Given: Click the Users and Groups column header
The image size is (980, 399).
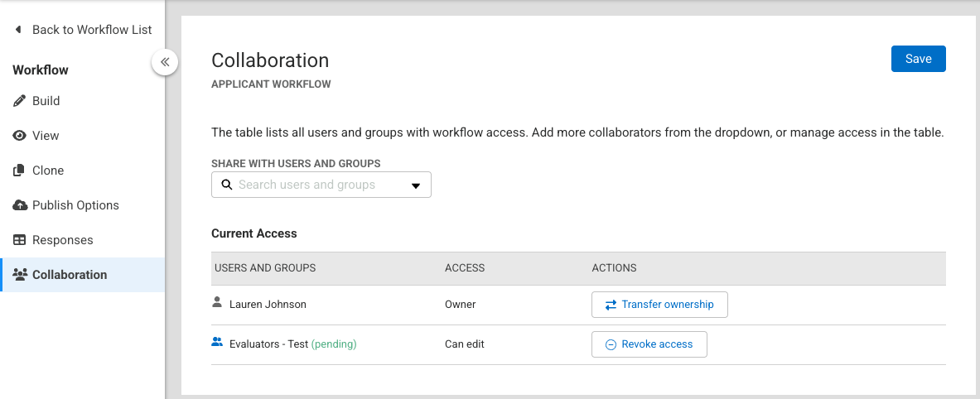Looking at the screenshot, I should click(265, 268).
